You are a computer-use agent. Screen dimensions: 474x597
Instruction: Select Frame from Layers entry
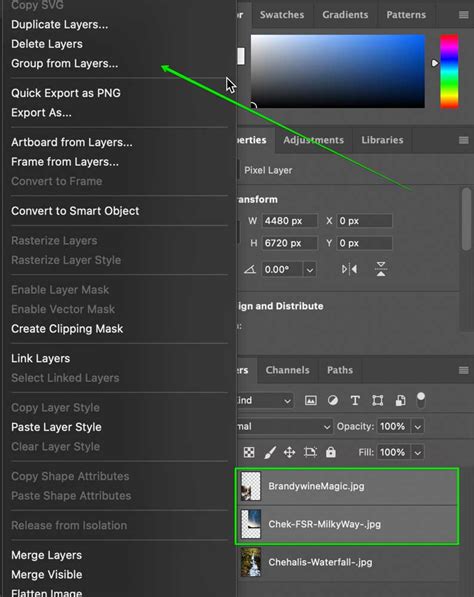(x=65, y=162)
